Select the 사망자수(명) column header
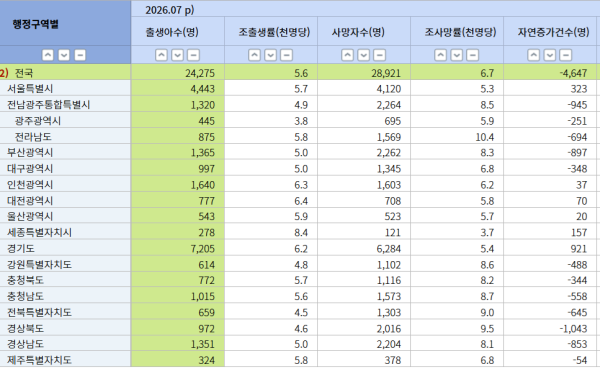Screen dimensions: 600x372 pyautogui.click(x=364, y=32)
